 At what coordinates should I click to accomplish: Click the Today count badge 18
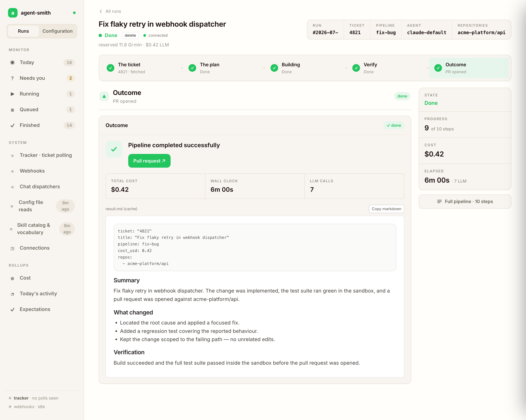point(69,62)
